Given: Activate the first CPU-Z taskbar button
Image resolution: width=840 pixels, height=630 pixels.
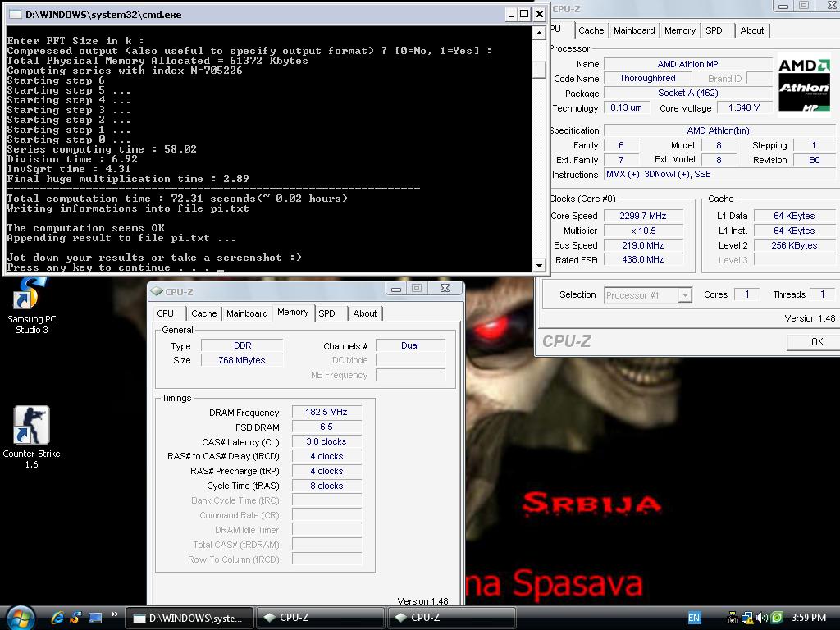Looking at the screenshot, I should coord(321,618).
